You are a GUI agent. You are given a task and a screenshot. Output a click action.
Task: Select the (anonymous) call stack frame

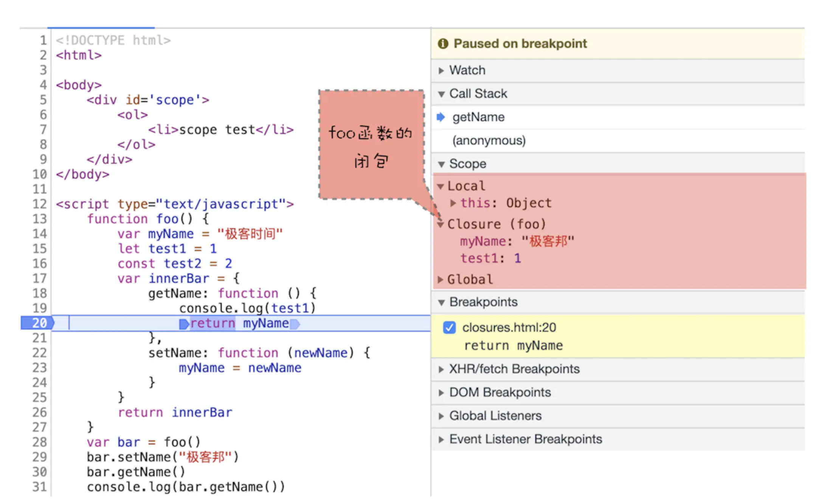tap(489, 141)
